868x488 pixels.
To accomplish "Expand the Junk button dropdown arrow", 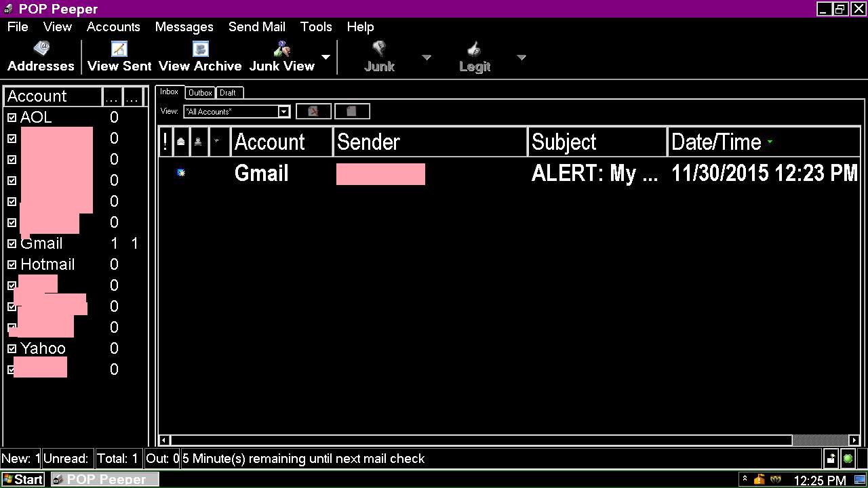I will tap(427, 57).
